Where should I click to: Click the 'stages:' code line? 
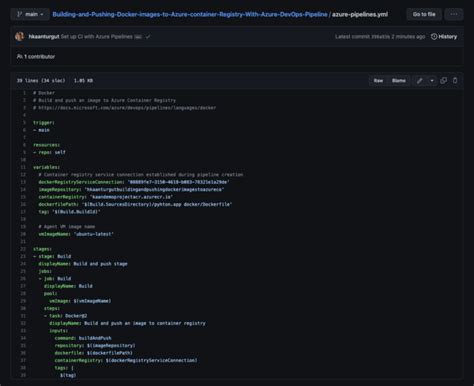point(42,249)
